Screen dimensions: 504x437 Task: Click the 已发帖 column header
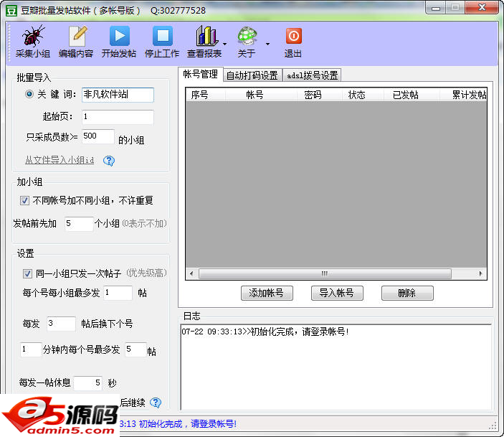pos(412,95)
